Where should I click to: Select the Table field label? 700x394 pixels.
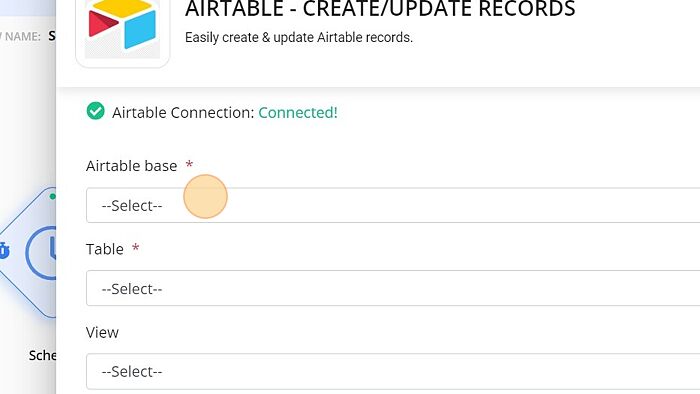pyautogui.click(x=105, y=249)
